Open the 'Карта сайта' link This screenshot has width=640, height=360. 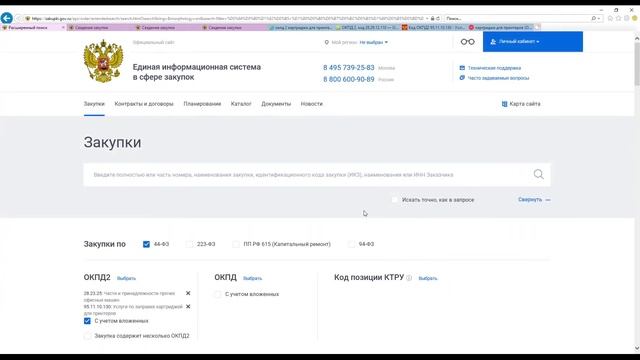click(521, 104)
